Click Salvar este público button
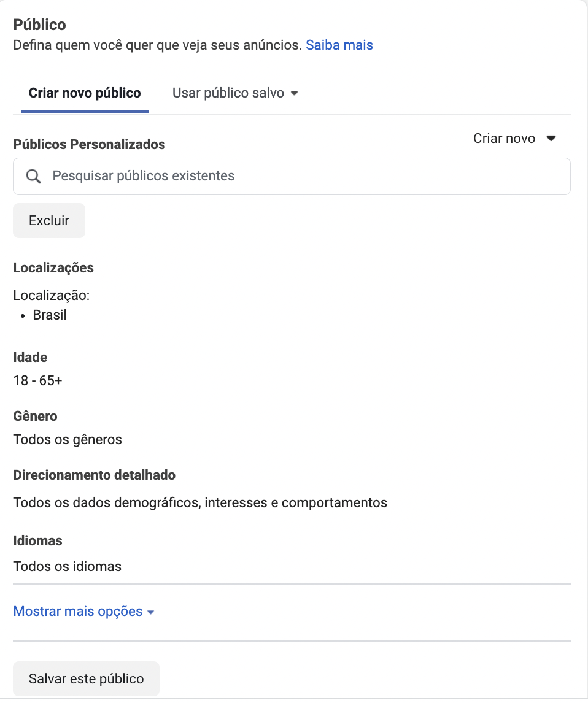The height and width of the screenshot is (703, 588). (x=86, y=679)
